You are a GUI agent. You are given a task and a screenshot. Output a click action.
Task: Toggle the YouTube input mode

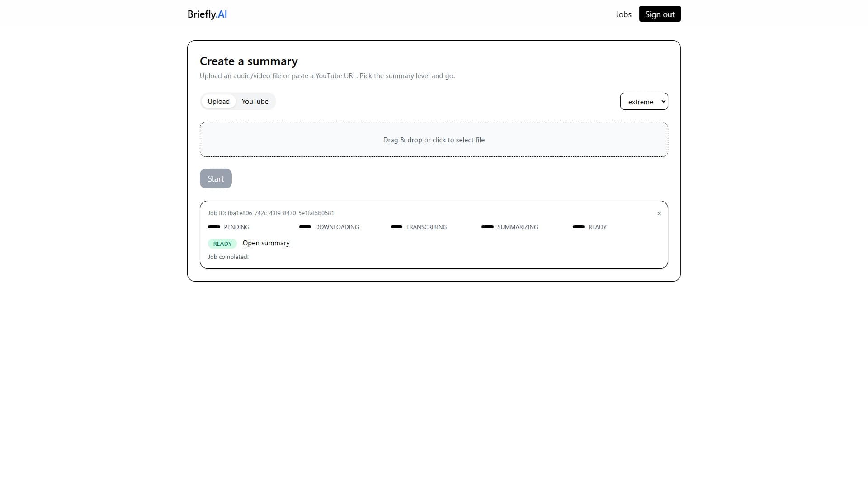tap(255, 101)
